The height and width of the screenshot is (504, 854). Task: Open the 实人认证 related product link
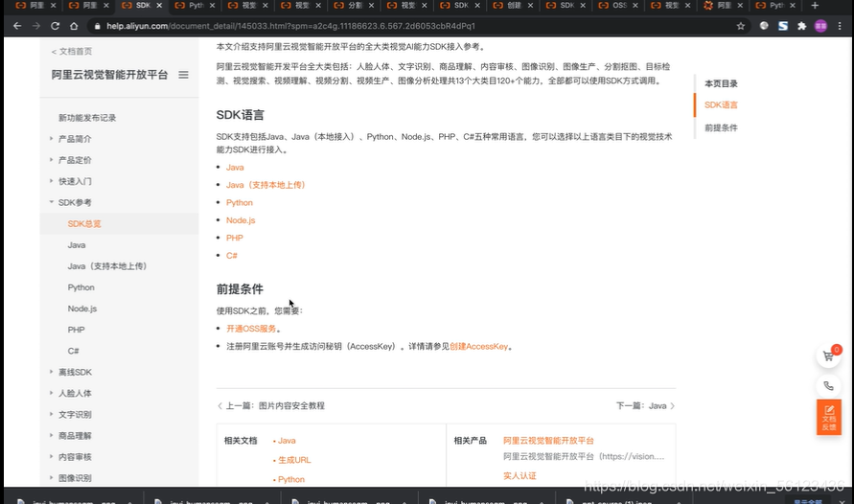pyautogui.click(x=519, y=475)
